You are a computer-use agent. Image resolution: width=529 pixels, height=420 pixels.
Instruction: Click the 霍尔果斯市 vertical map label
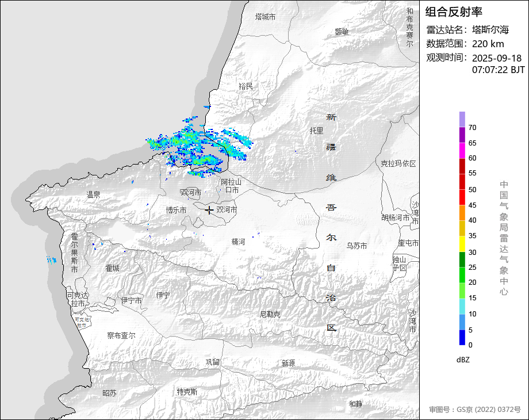[x=75, y=253]
